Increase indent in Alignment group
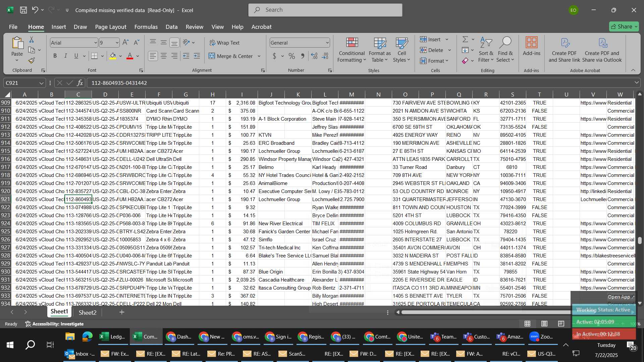Viewport: 644px width, 362px height. click(197, 56)
